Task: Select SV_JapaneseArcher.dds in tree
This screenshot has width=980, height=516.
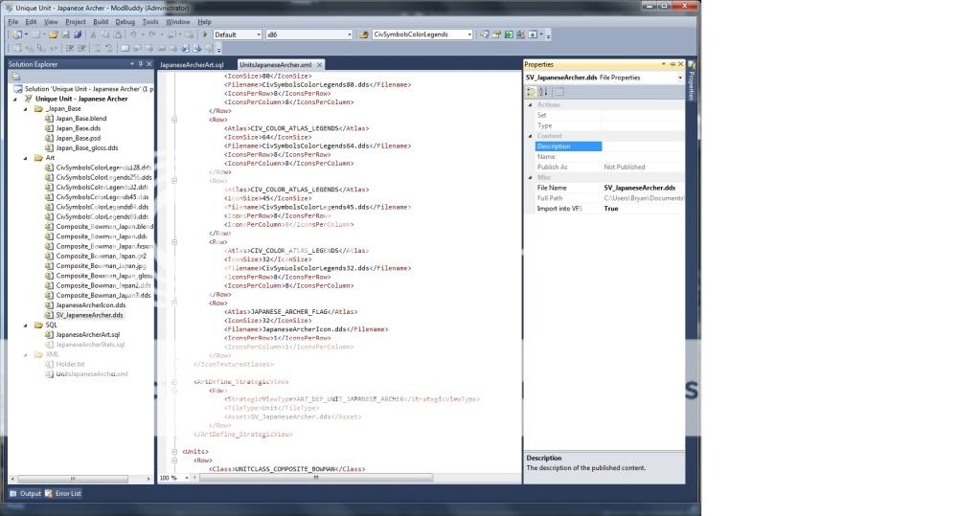Action: click(89, 316)
